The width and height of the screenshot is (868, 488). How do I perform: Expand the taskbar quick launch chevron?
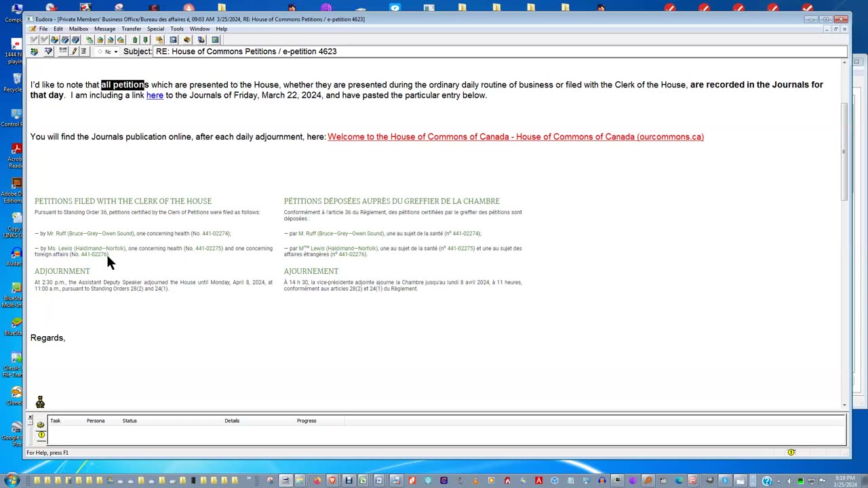point(249,479)
